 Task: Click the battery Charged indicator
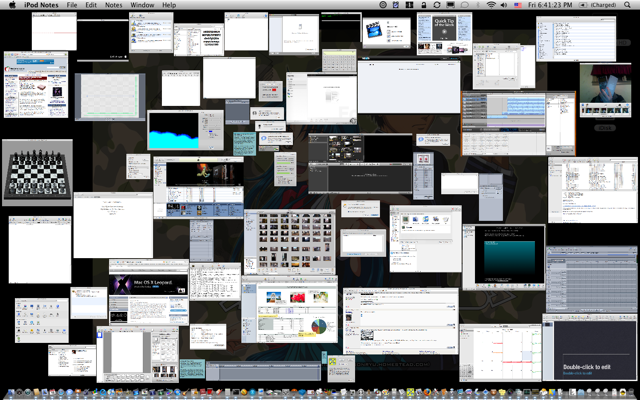(x=598, y=5)
